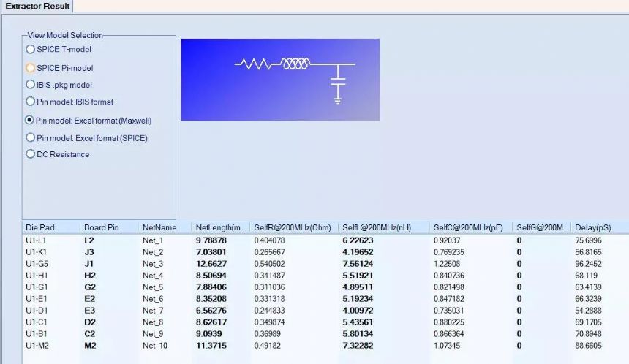Click the Net_5 net name
This screenshot has width=629, height=364.
pyautogui.click(x=153, y=287)
